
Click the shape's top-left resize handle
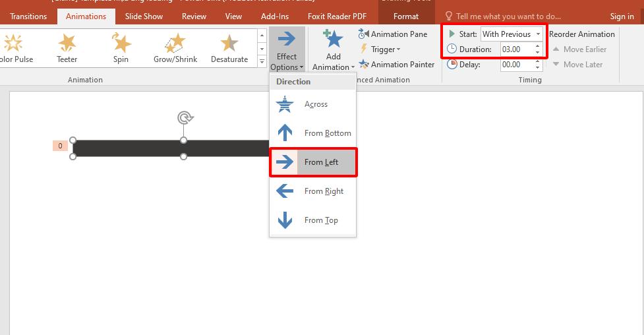coord(73,140)
